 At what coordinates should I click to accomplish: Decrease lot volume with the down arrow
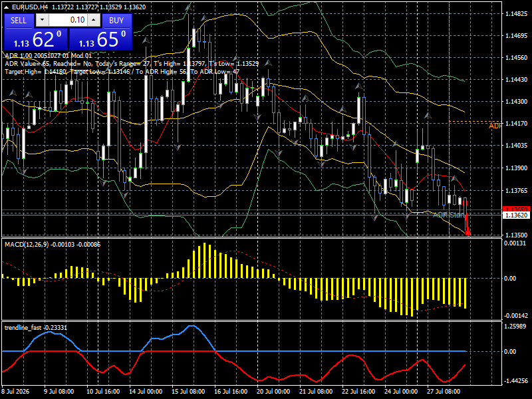tap(42, 20)
